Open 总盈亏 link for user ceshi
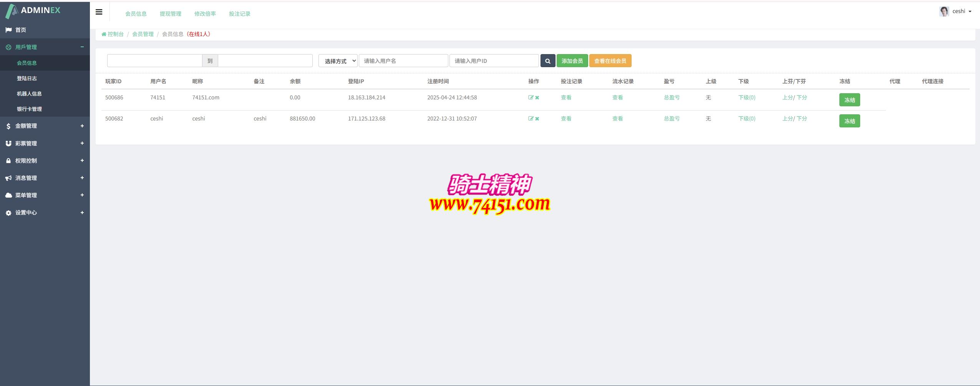 point(671,119)
